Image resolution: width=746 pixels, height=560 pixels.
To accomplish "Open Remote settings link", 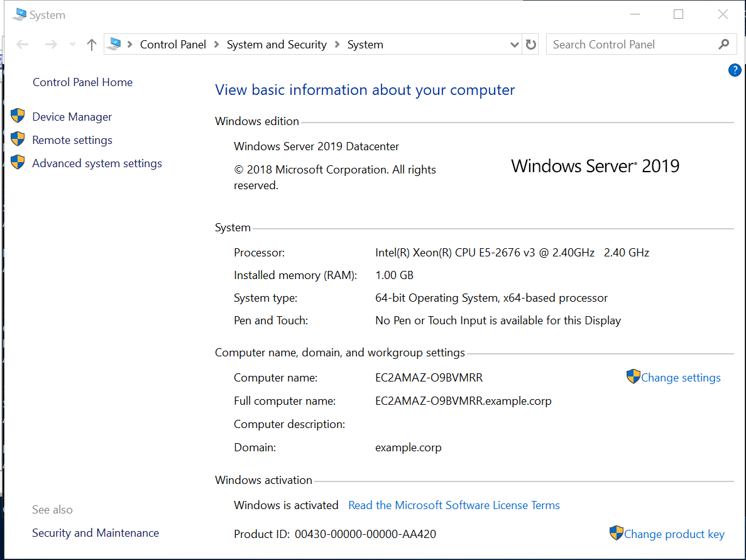I will click(72, 140).
